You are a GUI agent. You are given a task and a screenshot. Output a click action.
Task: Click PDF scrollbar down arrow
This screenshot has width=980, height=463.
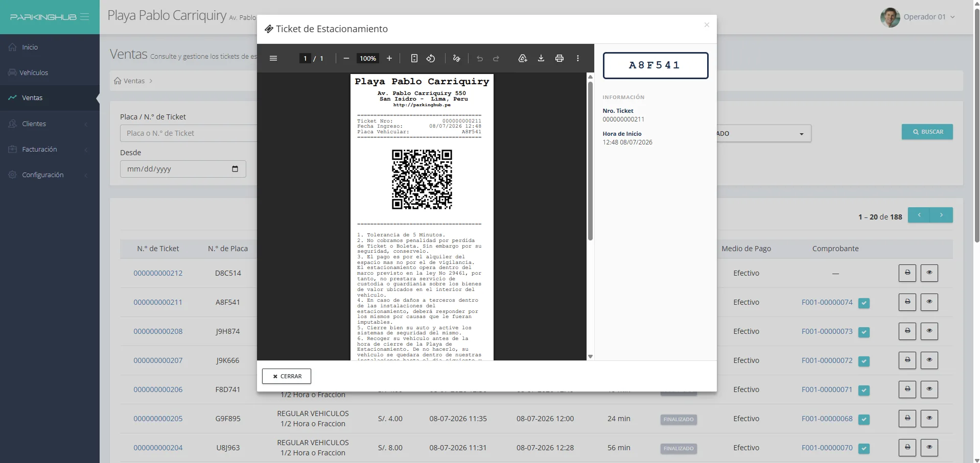click(x=590, y=356)
